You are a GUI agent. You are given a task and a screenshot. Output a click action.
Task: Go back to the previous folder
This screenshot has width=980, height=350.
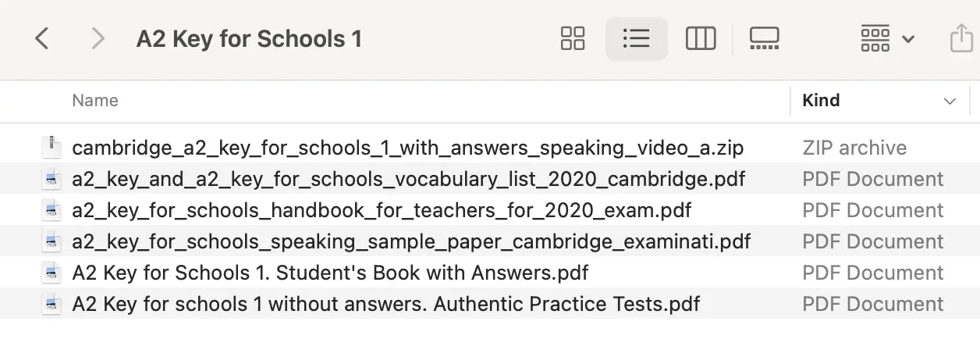tap(42, 38)
